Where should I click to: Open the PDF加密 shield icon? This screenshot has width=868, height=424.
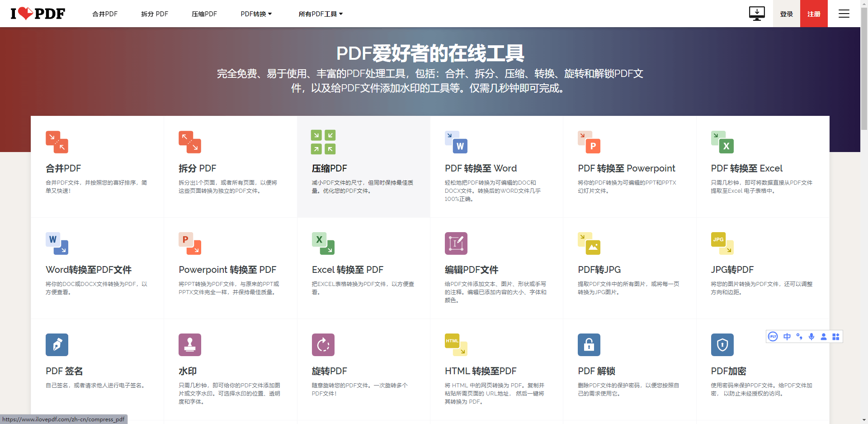click(x=722, y=345)
